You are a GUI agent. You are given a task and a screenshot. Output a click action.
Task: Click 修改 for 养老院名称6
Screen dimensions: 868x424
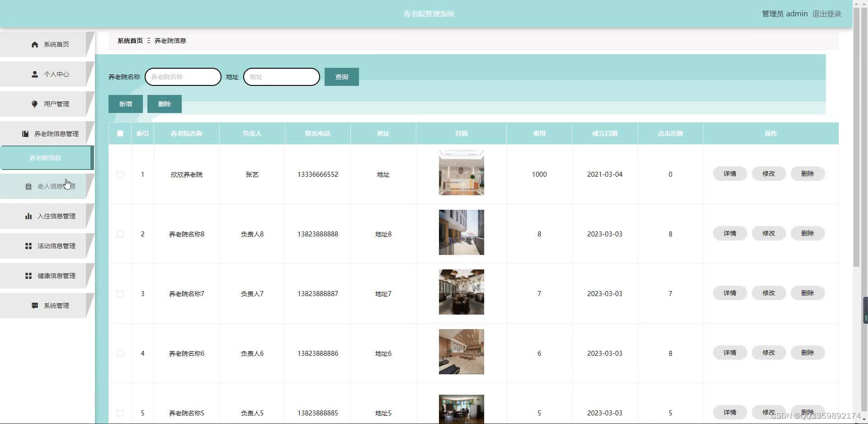tap(769, 353)
